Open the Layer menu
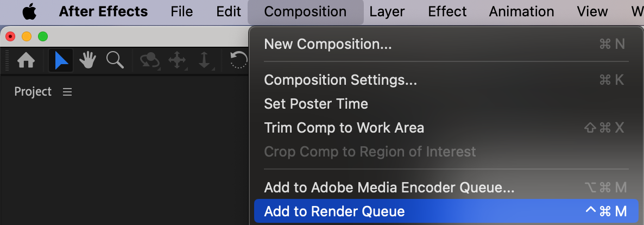This screenshot has width=644, height=225. click(387, 11)
